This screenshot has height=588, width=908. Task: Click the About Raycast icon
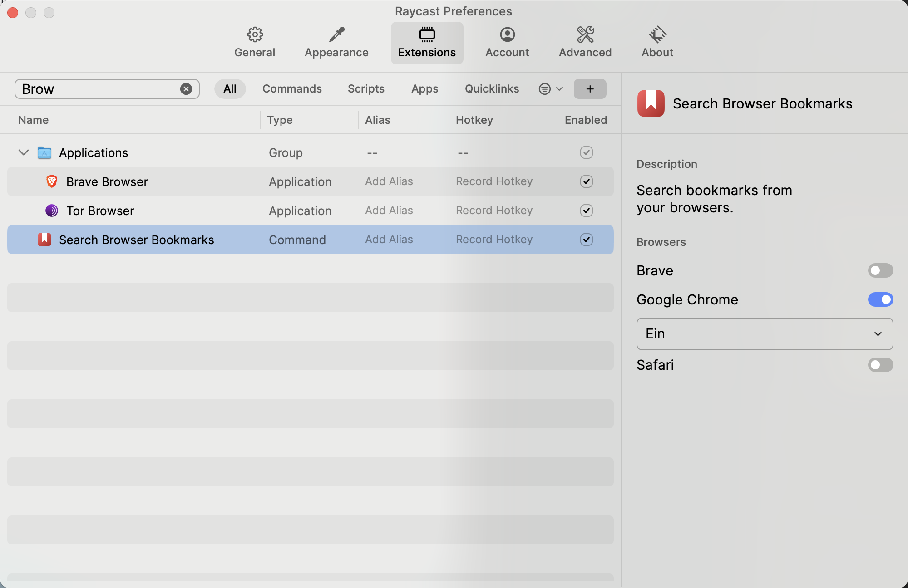point(657,34)
